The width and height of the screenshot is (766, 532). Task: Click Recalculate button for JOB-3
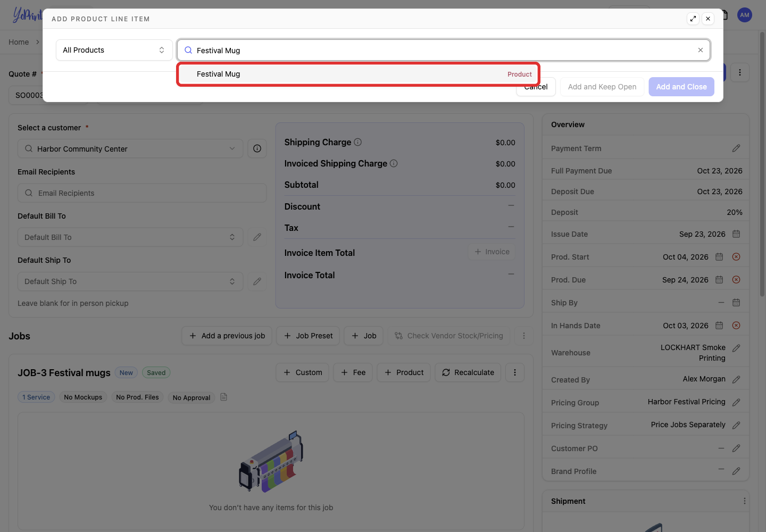pos(468,372)
